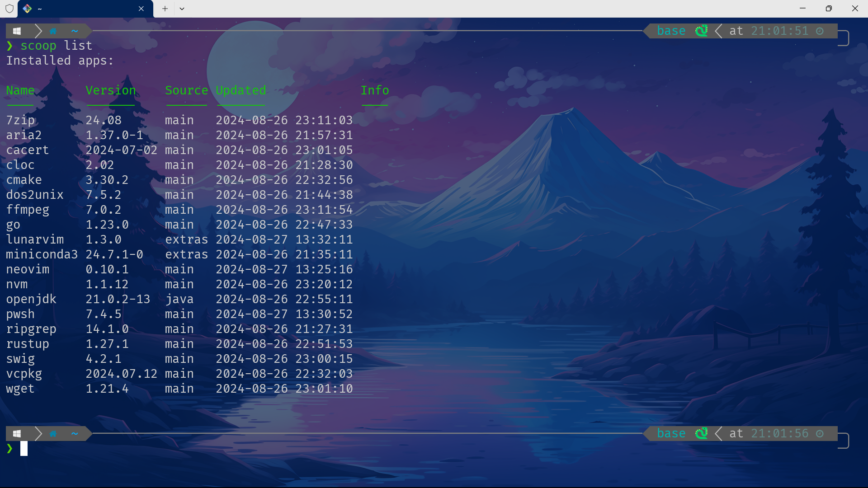868x488 pixels.
Task: Click the terminal cursor at the prompt
Action: (24, 448)
